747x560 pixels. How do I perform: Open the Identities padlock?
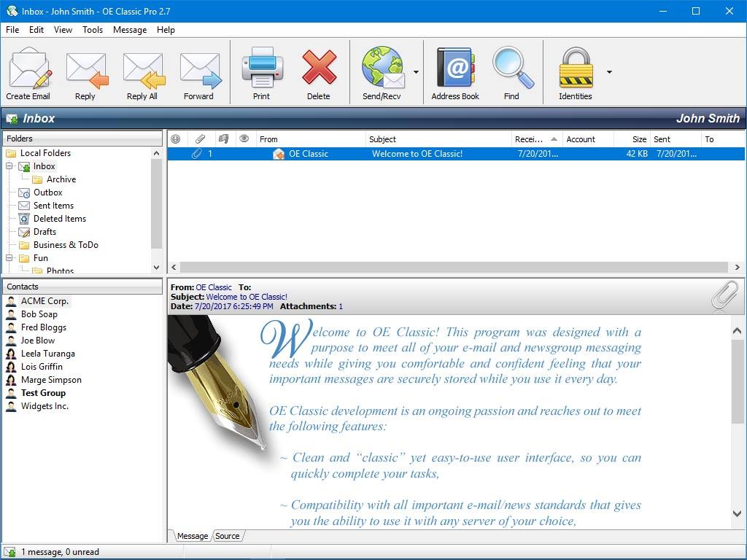point(576,68)
